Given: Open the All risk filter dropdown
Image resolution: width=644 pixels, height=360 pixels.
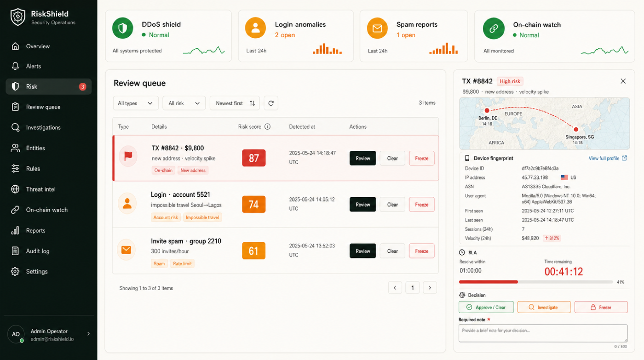Looking at the screenshot, I should (184, 103).
